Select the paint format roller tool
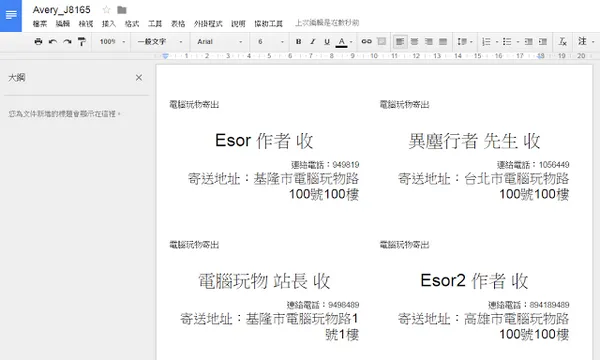 (82, 41)
